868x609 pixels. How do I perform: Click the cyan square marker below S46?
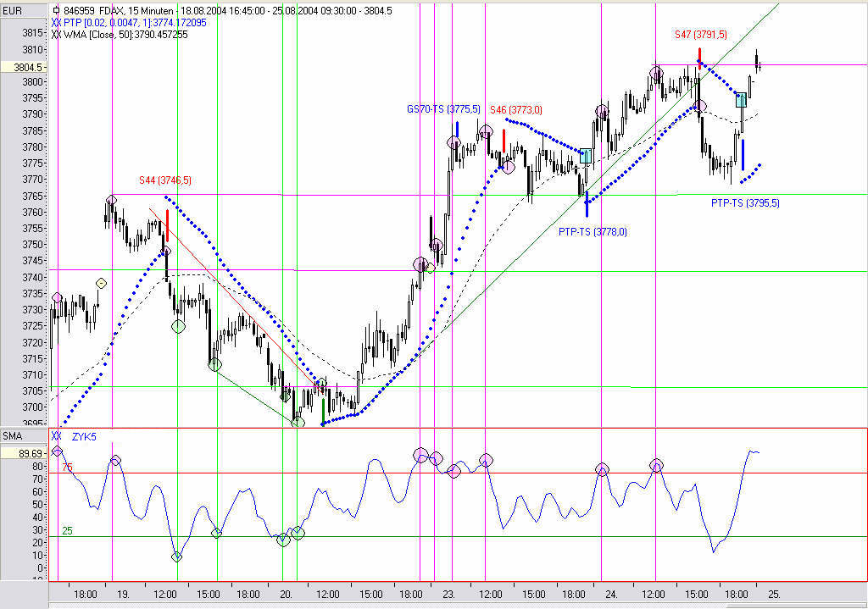586,156
